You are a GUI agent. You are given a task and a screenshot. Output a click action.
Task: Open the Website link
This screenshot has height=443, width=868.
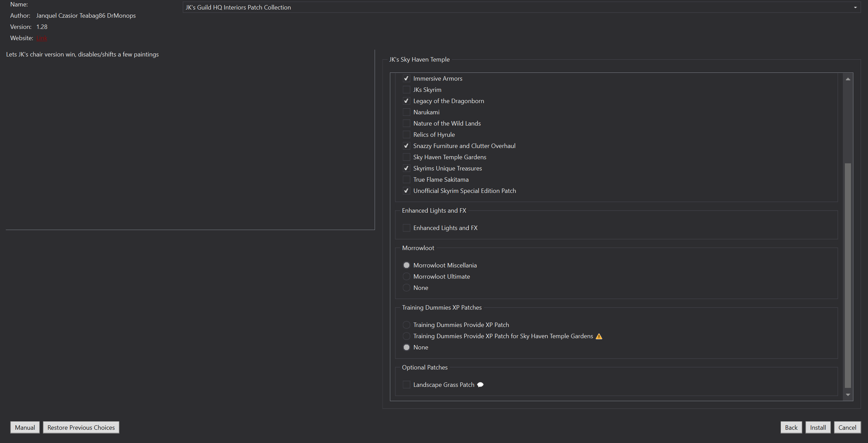click(x=42, y=38)
